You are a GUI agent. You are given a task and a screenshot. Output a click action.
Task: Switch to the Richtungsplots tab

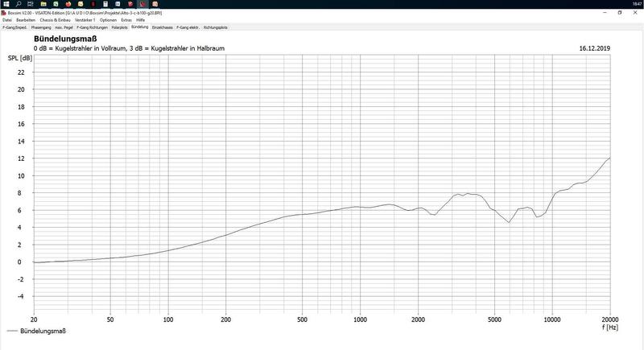pyautogui.click(x=215, y=27)
